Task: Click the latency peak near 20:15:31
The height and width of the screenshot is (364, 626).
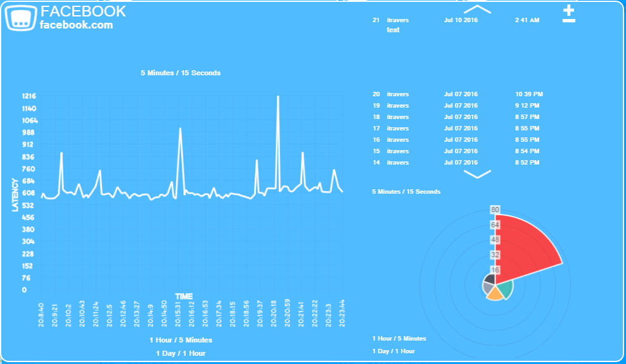Action: 180,130
